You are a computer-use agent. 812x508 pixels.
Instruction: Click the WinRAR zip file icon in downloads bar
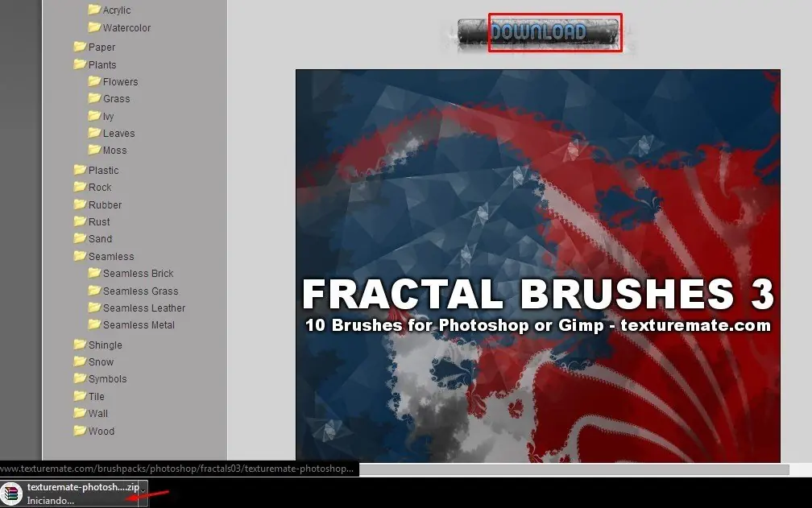pos(11,494)
